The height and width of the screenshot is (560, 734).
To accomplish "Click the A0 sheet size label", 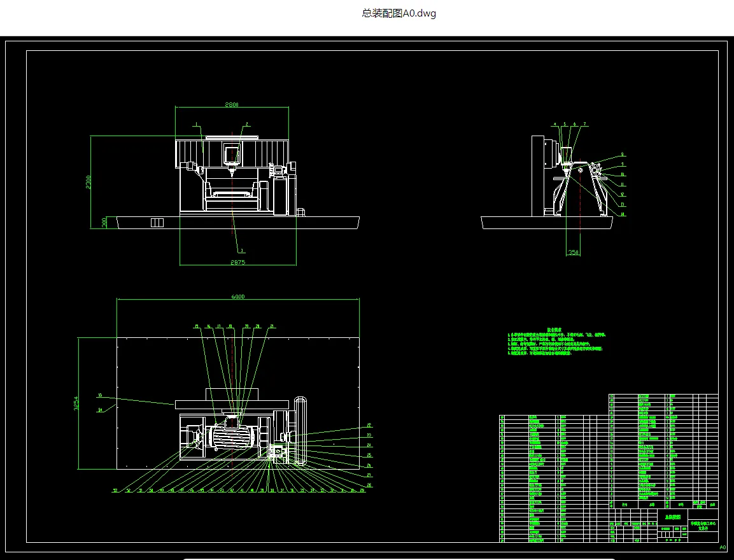I will point(723,547).
